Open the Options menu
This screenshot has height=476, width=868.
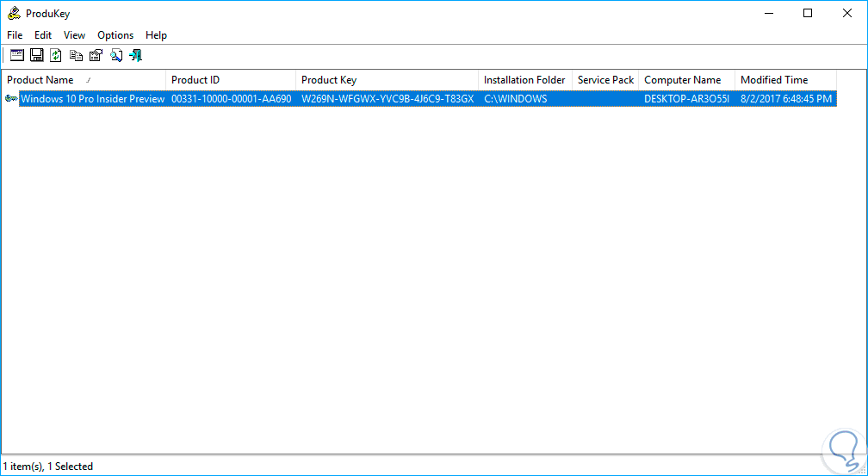pyautogui.click(x=115, y=35)
